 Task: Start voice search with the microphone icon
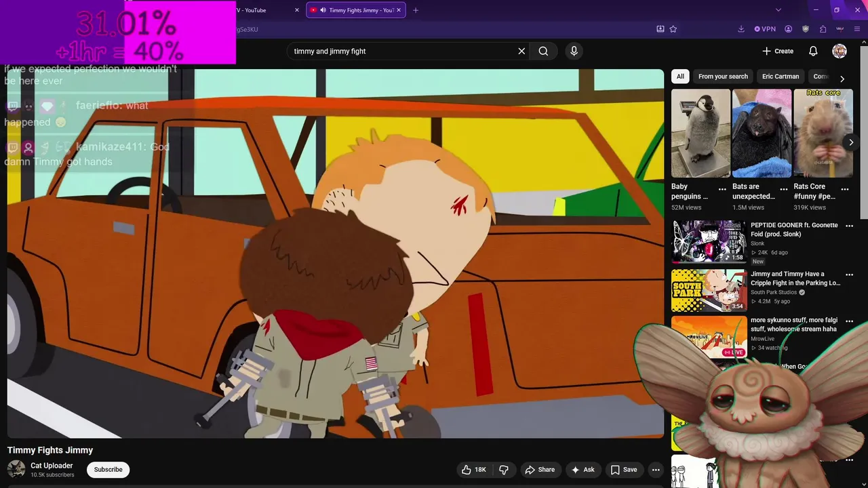coord(574,51)
